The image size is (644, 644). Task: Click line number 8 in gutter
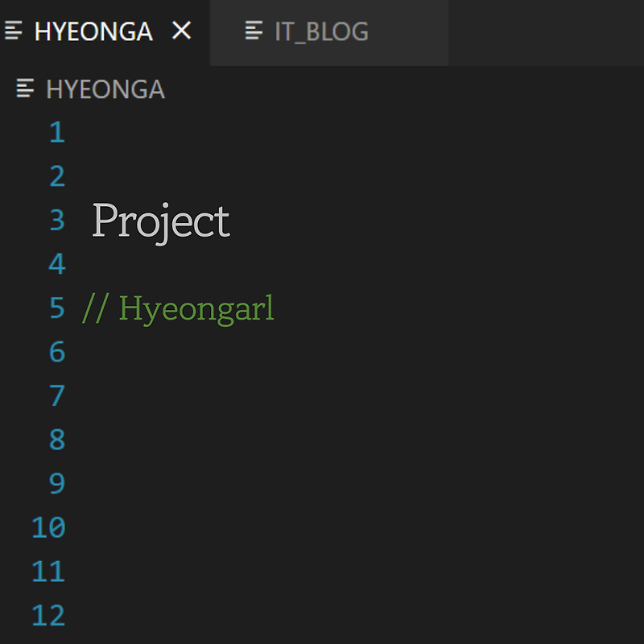click(57, 440)
